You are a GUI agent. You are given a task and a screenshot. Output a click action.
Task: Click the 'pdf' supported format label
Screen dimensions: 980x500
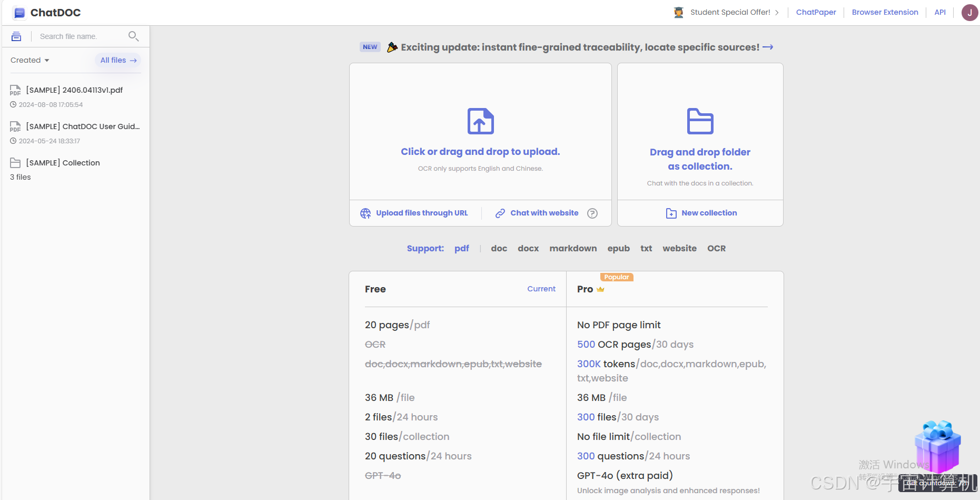coord(462,248)
